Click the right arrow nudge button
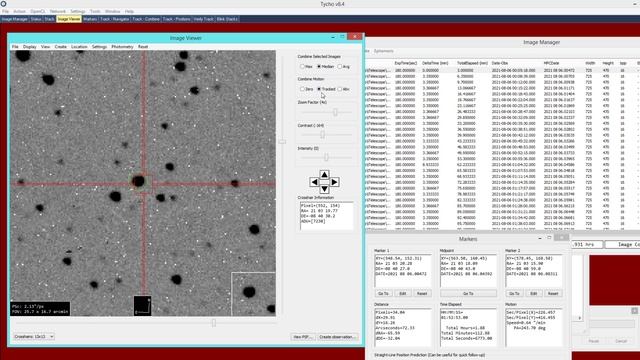This screenshot has height=360, width=640. click(x=334, y=182)
